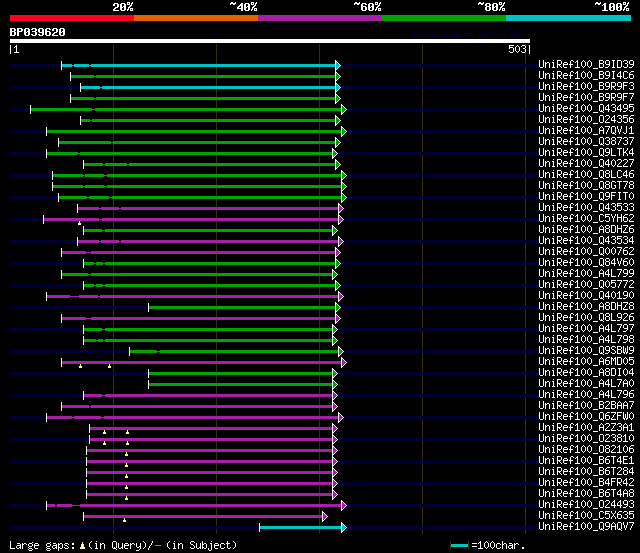
Task: Click the yellow query-gap marker under UniRef100_C5YH62
Action: click(80, 223)
